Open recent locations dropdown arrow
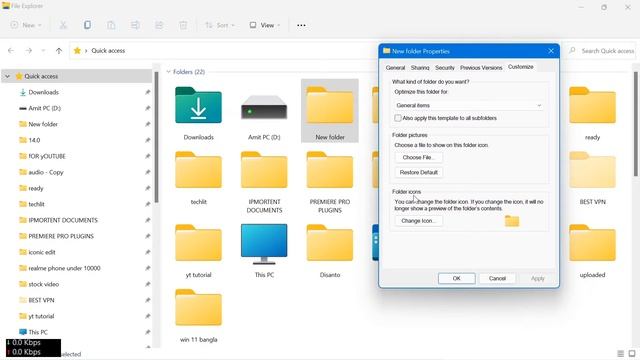The image size is (640, 360). (43, 51)
